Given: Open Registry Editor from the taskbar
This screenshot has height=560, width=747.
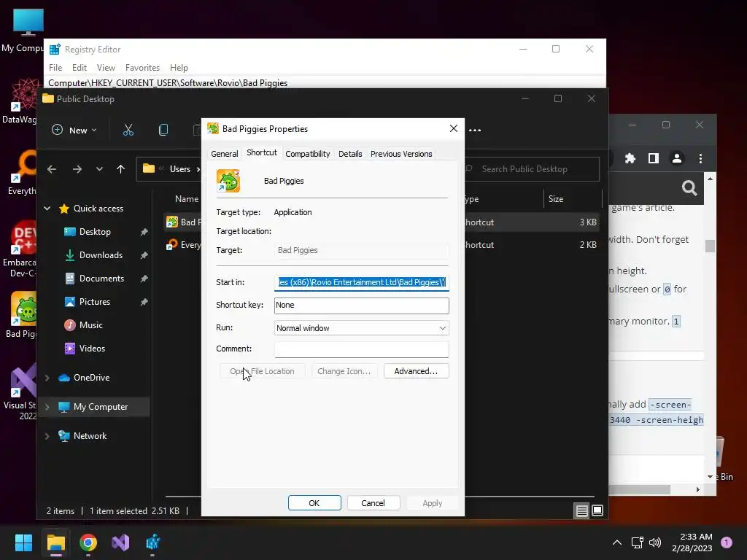Looking at the screenshot, I should (153, 542).
